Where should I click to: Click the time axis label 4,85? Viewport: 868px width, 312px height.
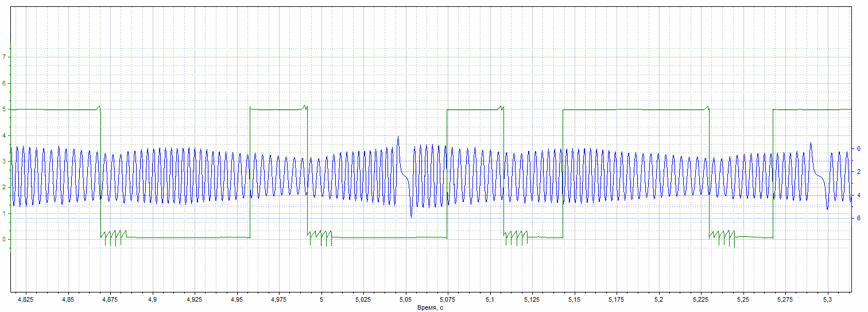(x=68, y=299)
